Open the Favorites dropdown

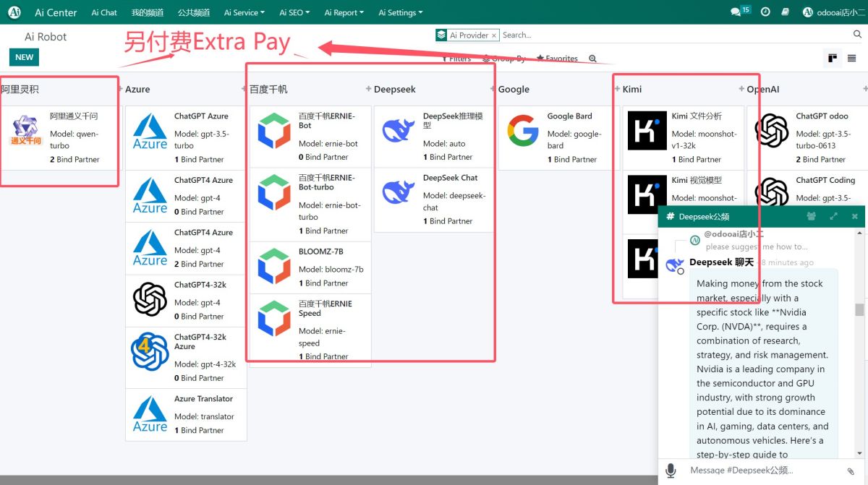pyautogui.click(x=557, y=59)
